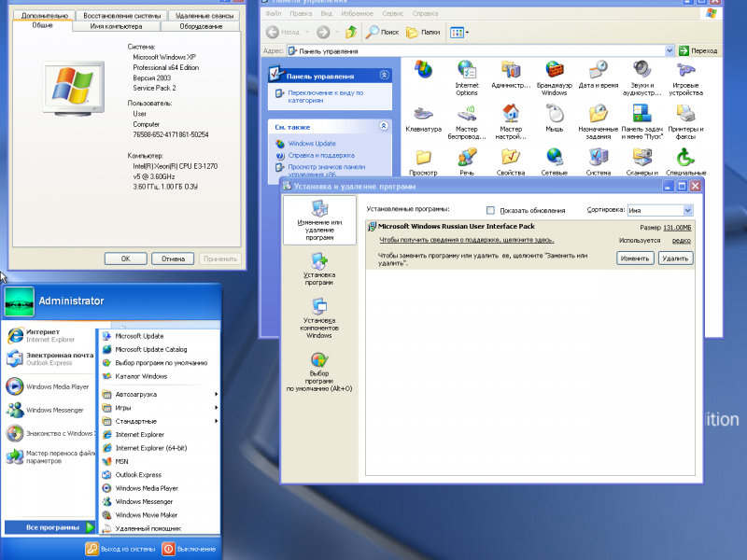Expand Автозагрузка submenu

pyautogui.click(x=160, y=394)
